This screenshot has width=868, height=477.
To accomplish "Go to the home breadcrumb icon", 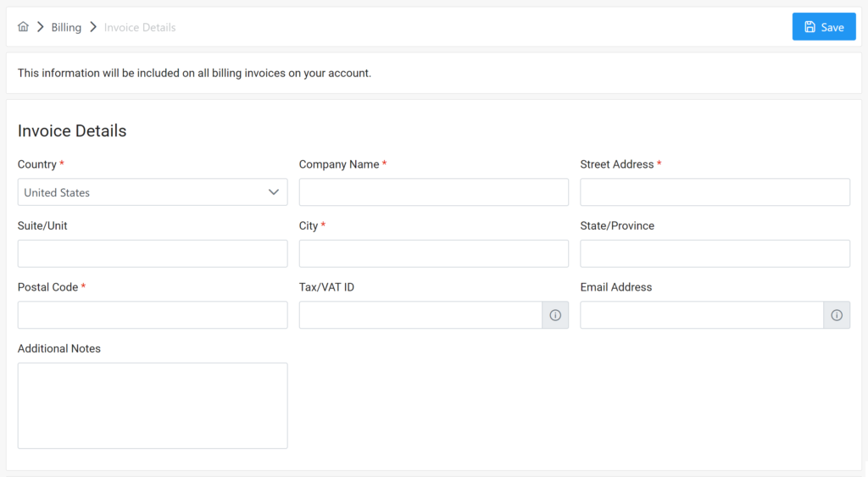I will pyautogui.click(x=23, y=27).
